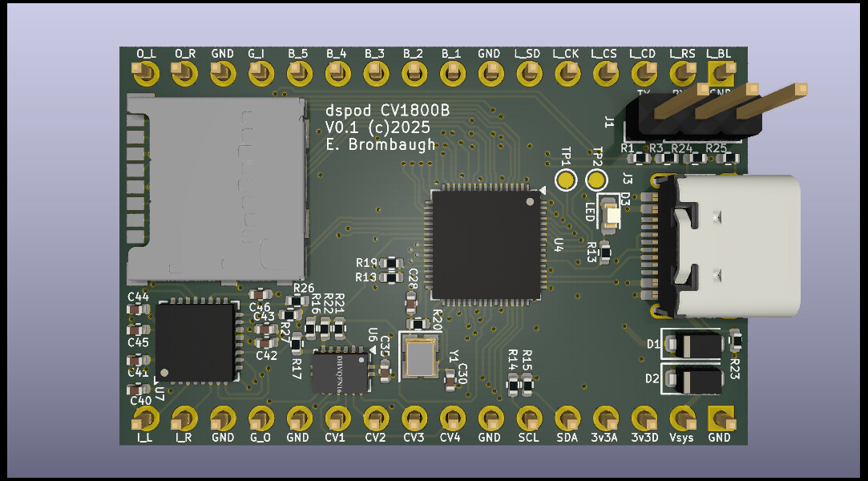Image resolution: width=868 pixels, height=481 pixels.
Task: Click the "O_L" pin label
Action: pos(146,54)
